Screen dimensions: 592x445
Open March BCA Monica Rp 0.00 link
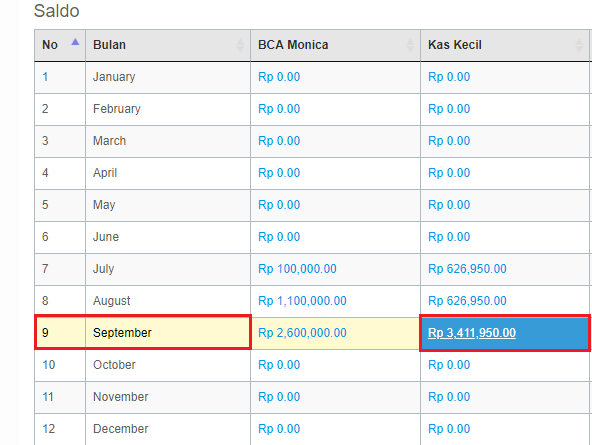(279, 141)
